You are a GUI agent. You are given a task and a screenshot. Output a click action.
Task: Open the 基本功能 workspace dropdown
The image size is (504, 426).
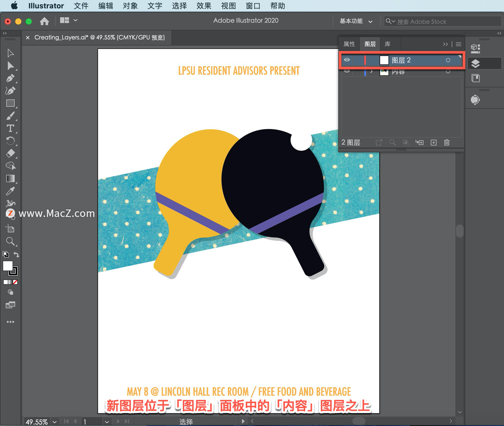coord(356,21)
